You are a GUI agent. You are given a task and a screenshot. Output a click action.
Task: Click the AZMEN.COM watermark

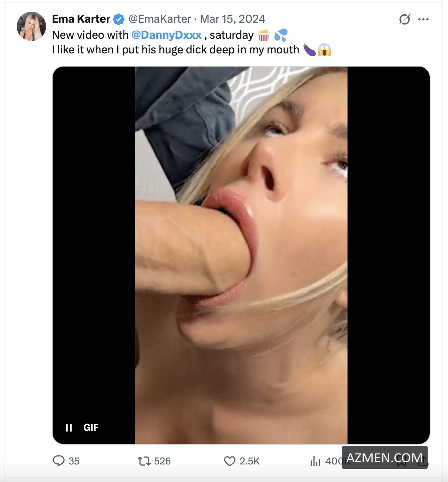tap(384, 457)
